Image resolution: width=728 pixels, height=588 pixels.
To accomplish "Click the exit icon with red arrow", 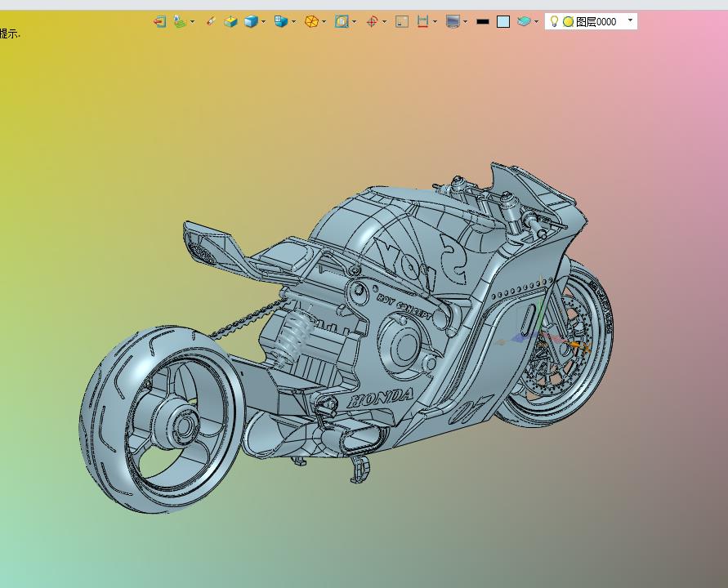I will [x=159, y=22].
